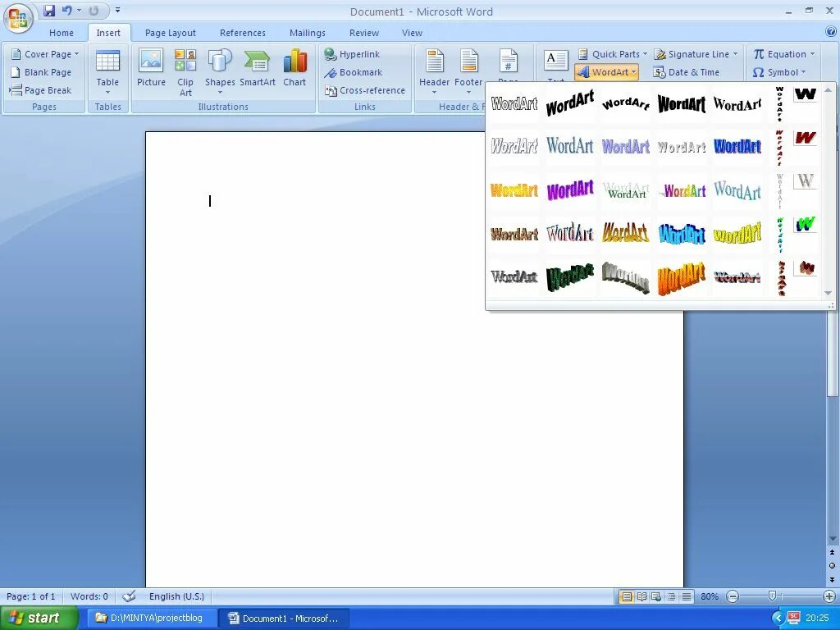Viewport: 840px width, 630px height.
Task: Insert a Bookmark
Action: click(x=354, y=72)
